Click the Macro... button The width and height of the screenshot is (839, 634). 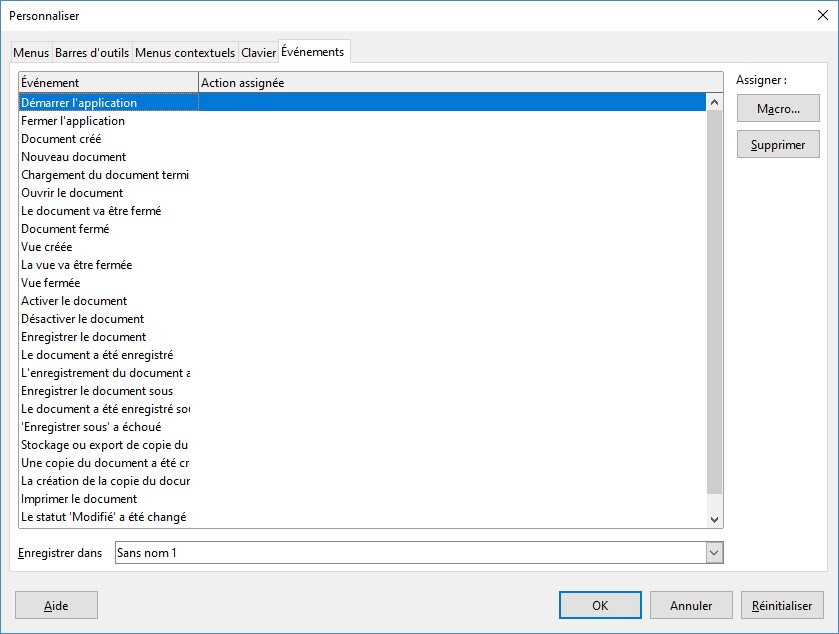pos(778,109)
